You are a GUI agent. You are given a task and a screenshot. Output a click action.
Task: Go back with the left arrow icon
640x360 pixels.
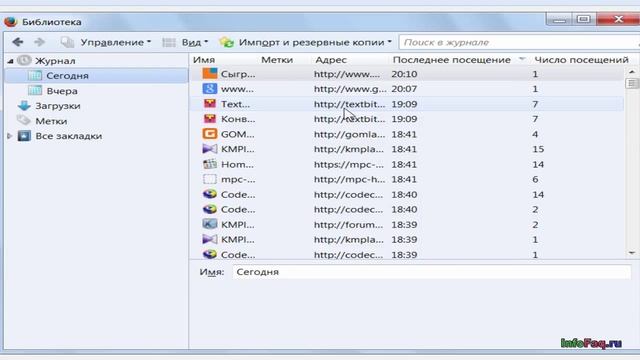[x=18, y=42]
